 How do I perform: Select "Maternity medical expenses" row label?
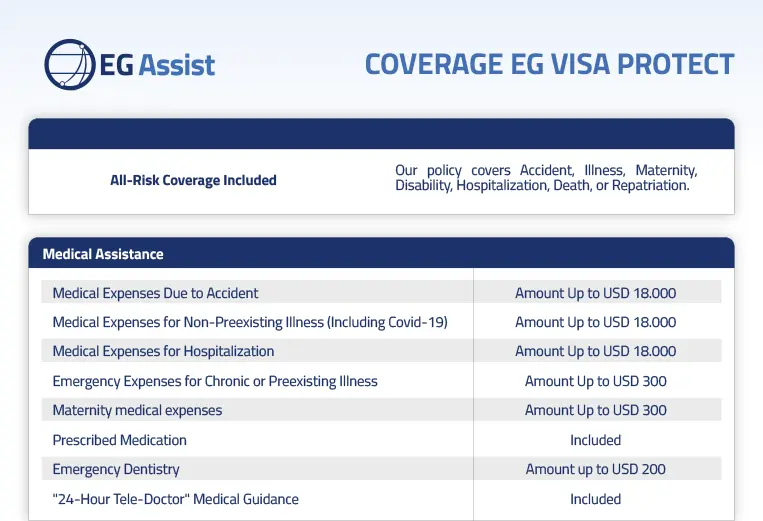(x=137, y=410)
